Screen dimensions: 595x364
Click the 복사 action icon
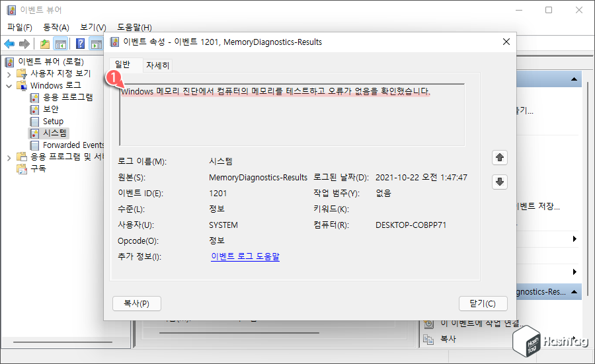coord(428,340)
